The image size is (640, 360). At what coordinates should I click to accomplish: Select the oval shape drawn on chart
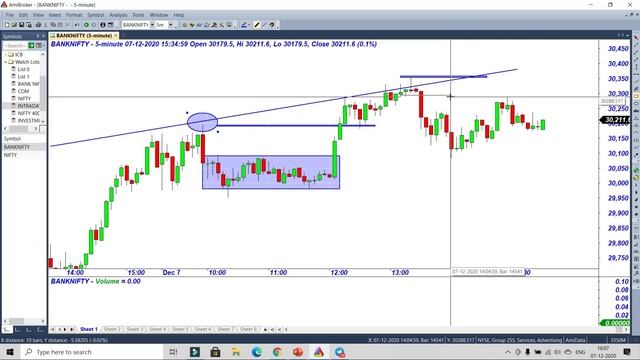coord(202,122)
